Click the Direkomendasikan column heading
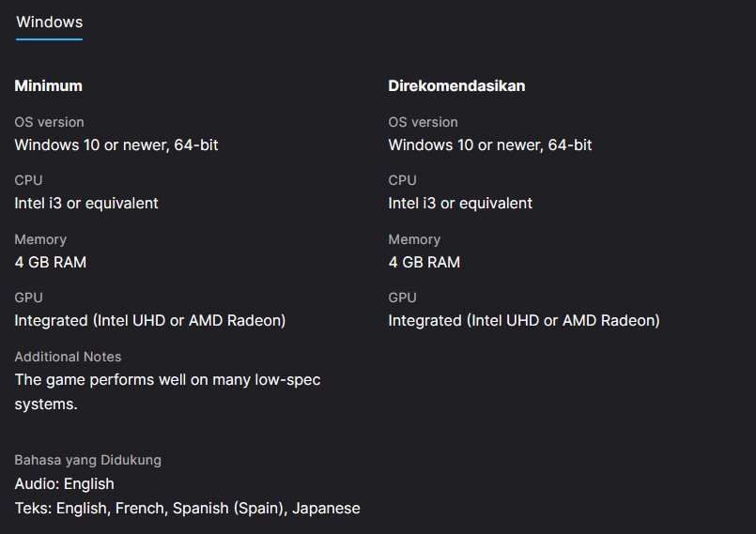This screenshot has width=756, height=534. coord(456,85)
